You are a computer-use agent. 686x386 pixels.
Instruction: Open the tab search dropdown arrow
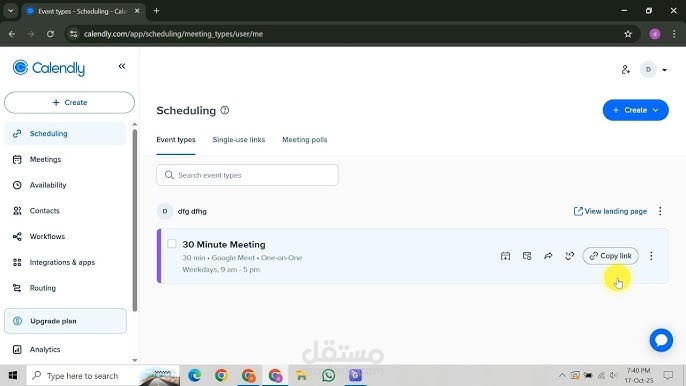pos(10,11)
